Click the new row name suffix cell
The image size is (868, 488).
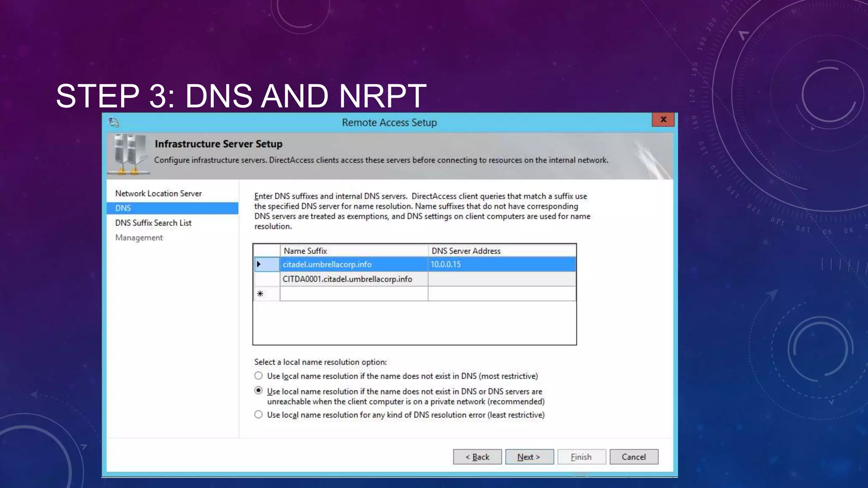[x=354, y=294]
